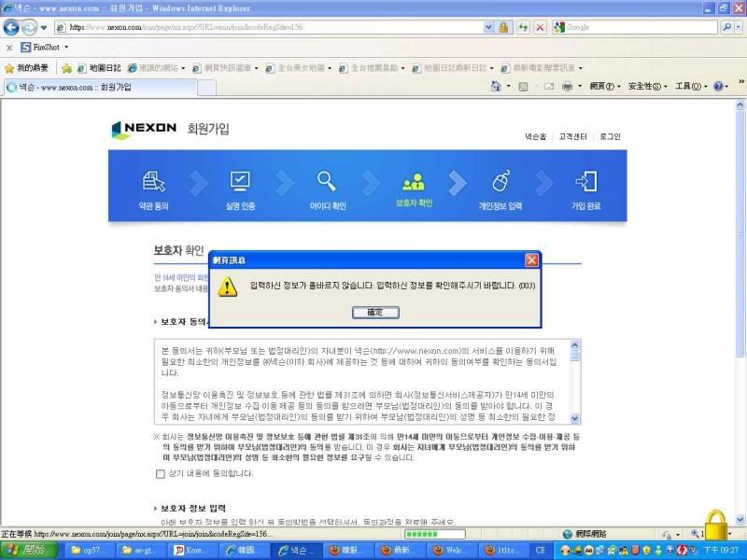Click the Help question mark icon
The width and height of the screenshot is (747, 560).
pos(718,86)
